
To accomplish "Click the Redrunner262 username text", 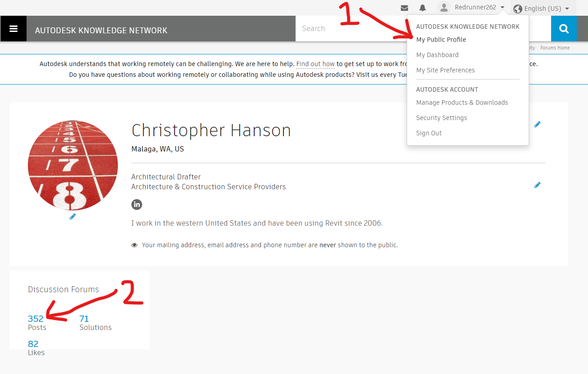I will coord(475,7).
